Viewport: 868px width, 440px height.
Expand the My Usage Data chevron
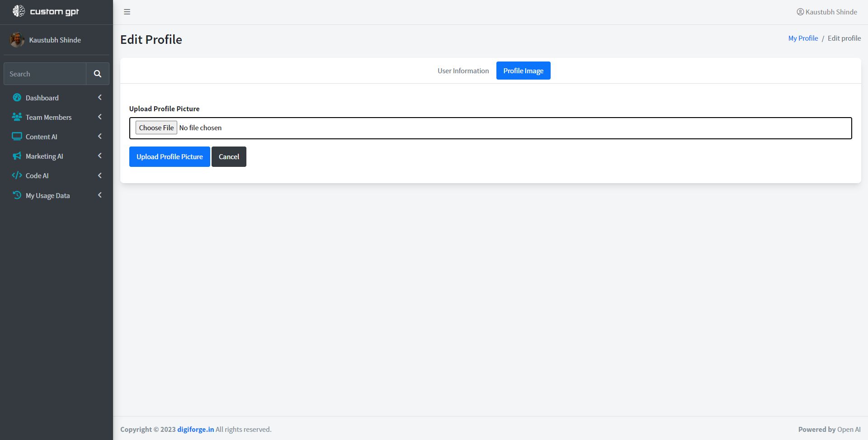click(x=100, y=195)
